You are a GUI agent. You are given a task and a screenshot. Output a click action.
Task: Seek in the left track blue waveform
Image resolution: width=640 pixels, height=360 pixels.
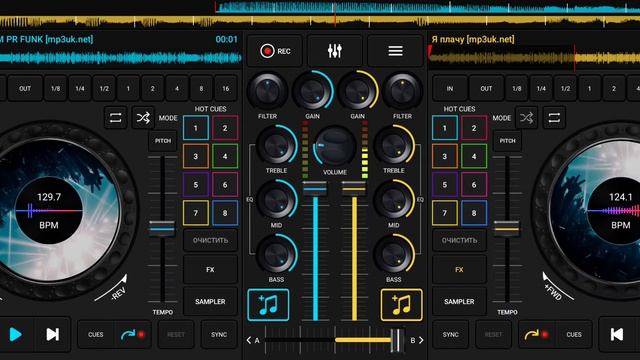click(121, 58)
